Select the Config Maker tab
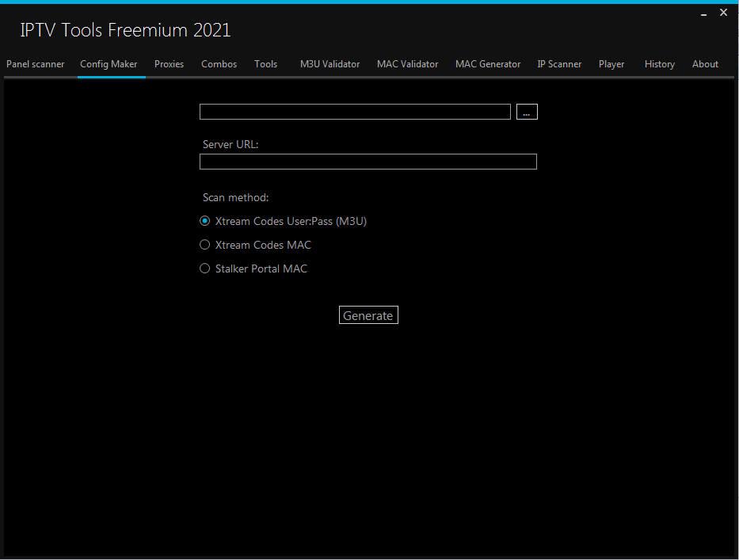This screenshot has width=739, height=560. point(109,64)
